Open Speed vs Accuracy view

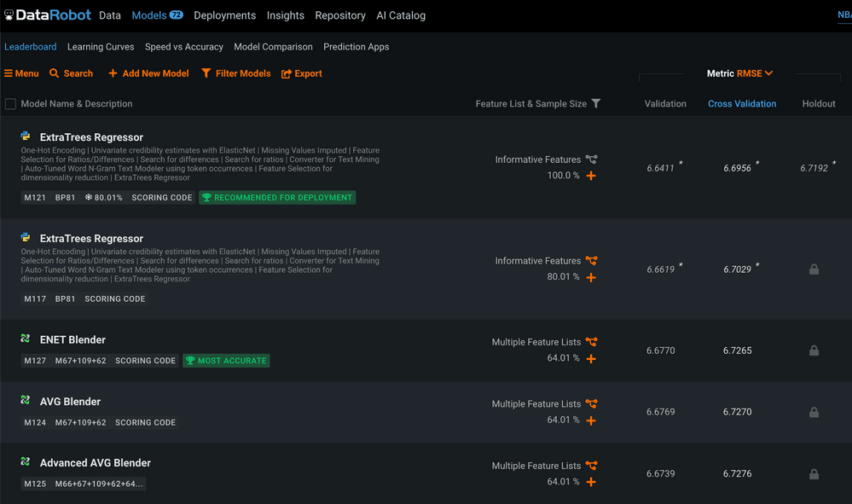[184, 47]
